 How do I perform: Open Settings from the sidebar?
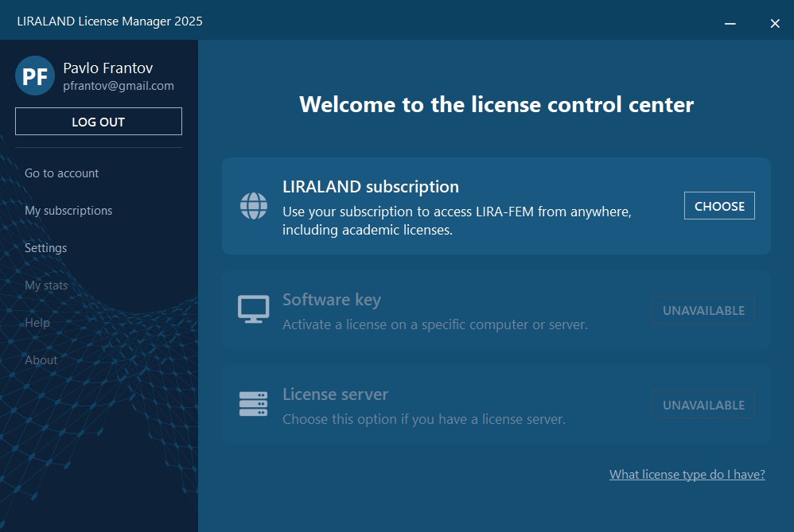tap(46, 248)
